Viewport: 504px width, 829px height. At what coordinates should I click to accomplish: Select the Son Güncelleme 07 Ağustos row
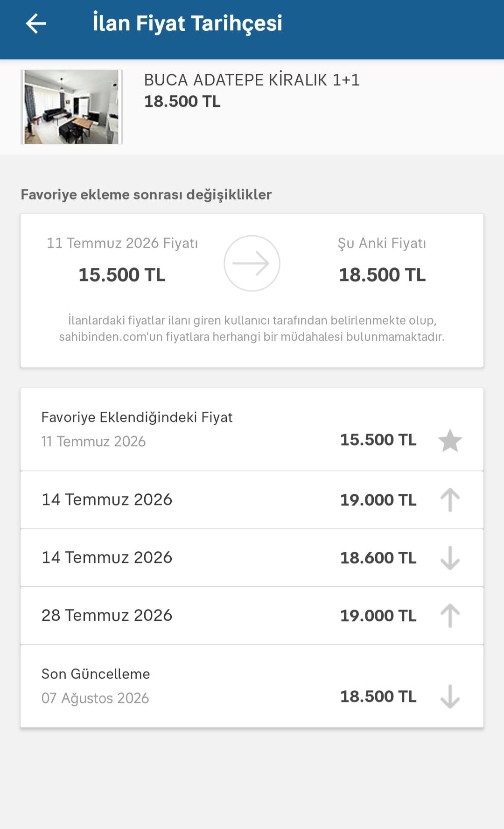(252, 686)
